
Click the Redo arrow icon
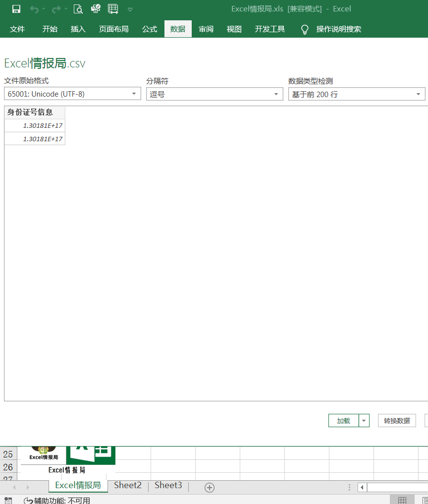56,9
